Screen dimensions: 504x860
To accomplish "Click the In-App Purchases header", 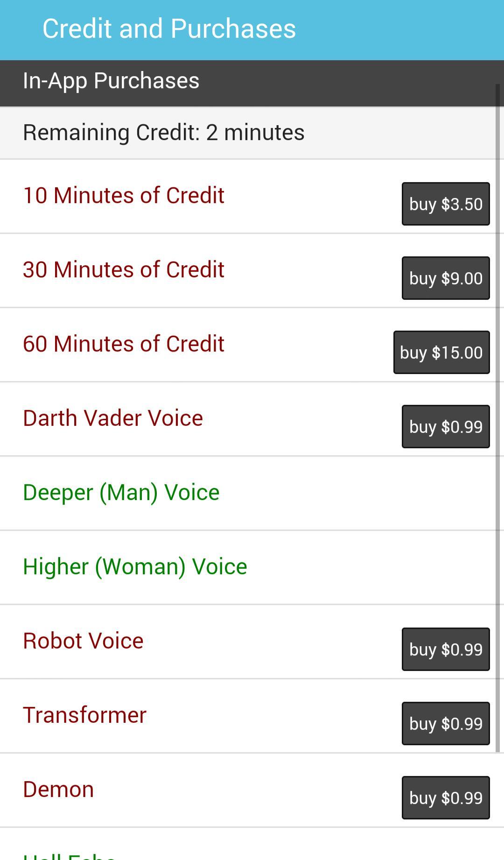I will tap(111, 81).
